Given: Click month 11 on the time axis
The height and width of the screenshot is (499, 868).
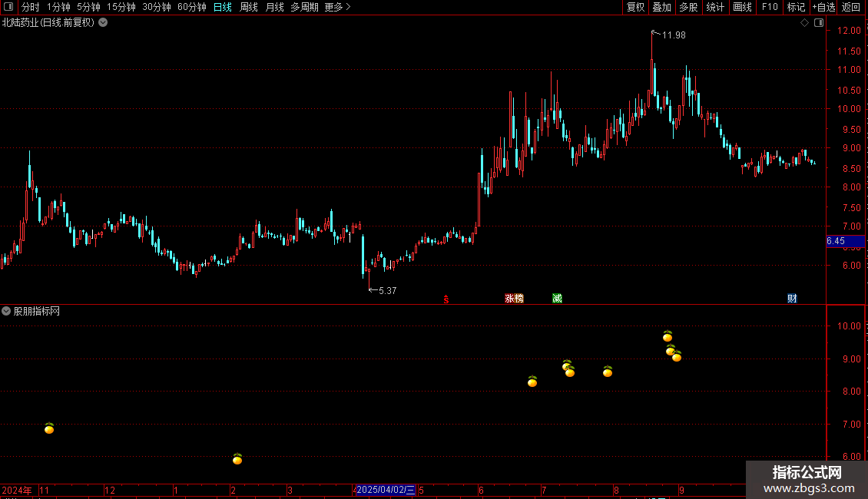Looking at the screenshot, I should coord(45,490).
